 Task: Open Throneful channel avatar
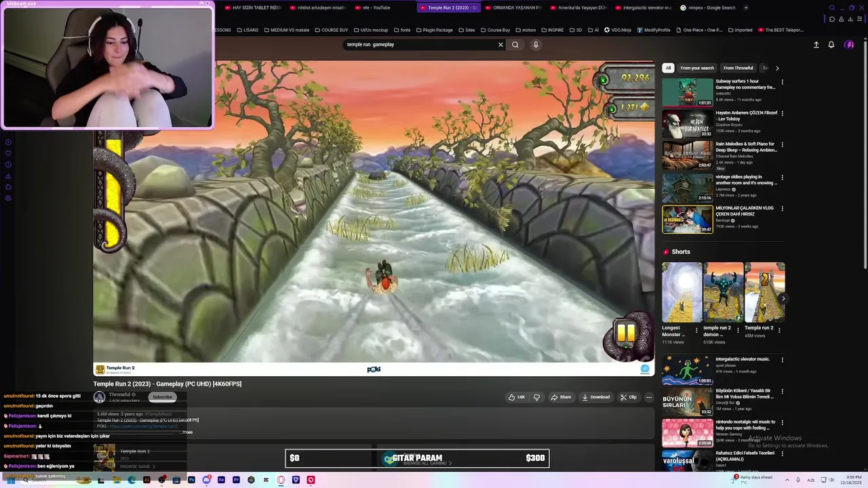pyautogui.click(x=100, y=398)
